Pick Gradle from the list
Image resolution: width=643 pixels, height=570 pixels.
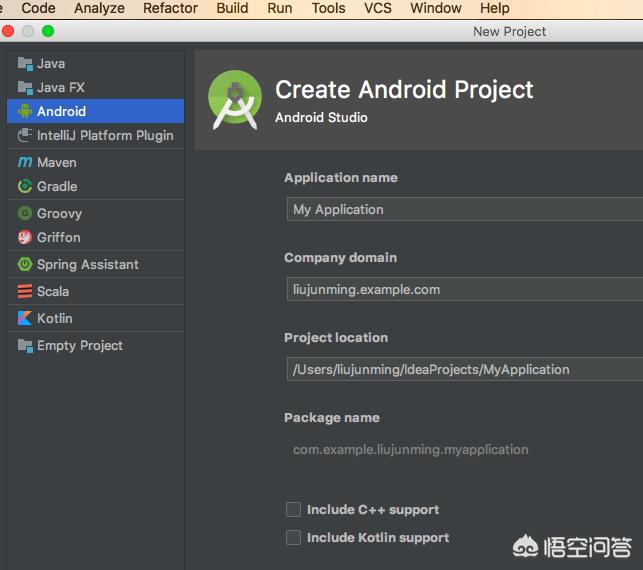point(96,186)
